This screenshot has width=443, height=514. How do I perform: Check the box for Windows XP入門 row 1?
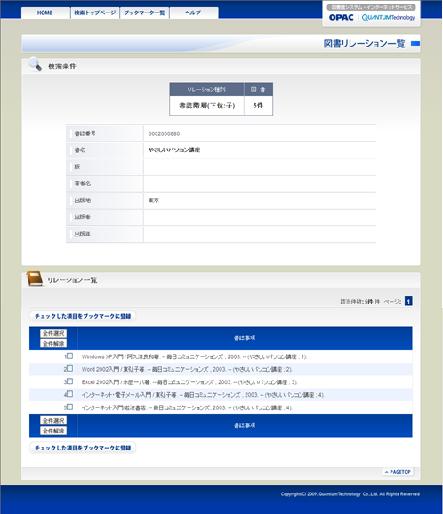pyautogui.click(x=70, y=356)
